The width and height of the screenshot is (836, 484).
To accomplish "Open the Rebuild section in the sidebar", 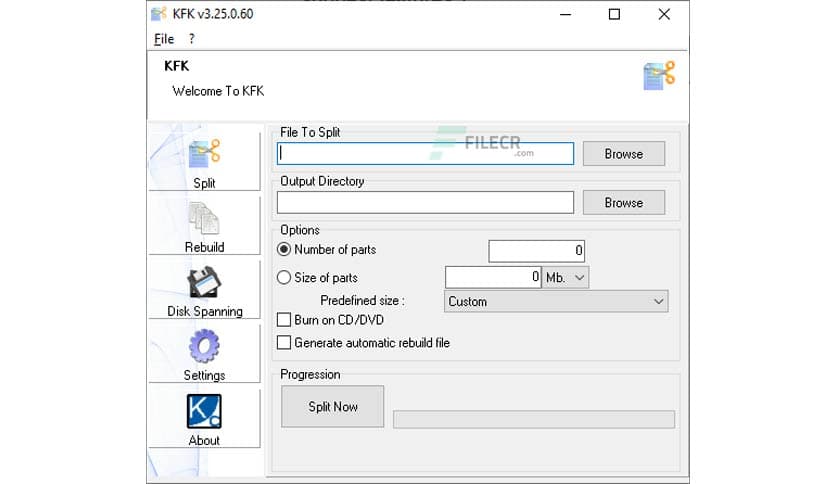I will point(204,225).
